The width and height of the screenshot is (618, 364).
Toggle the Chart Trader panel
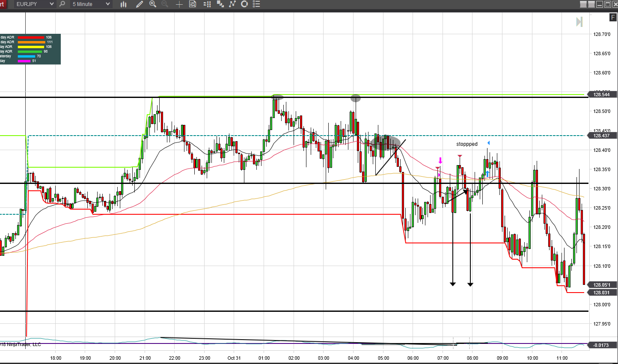point(208,4)
